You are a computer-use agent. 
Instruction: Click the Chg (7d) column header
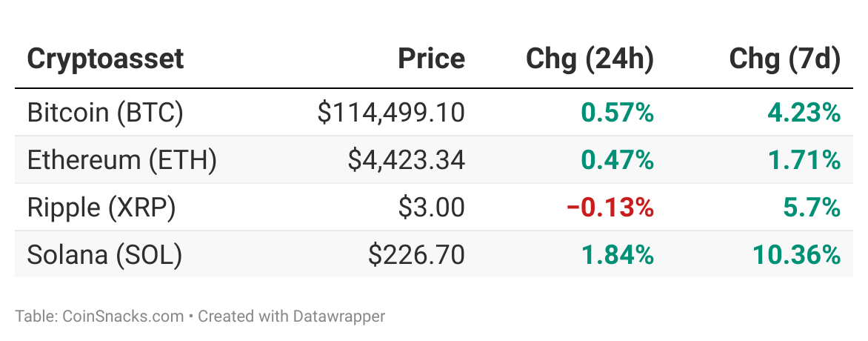point(784,59)
